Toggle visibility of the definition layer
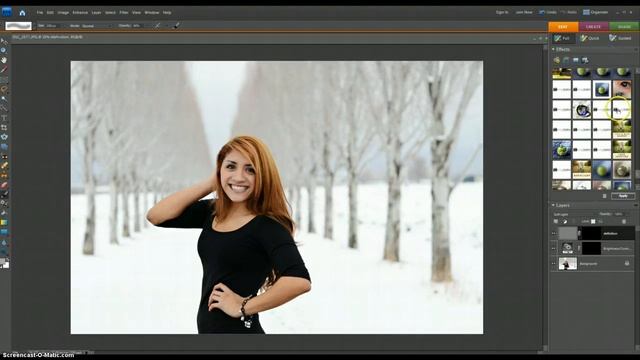640x360 pixels. coord(554,233)
